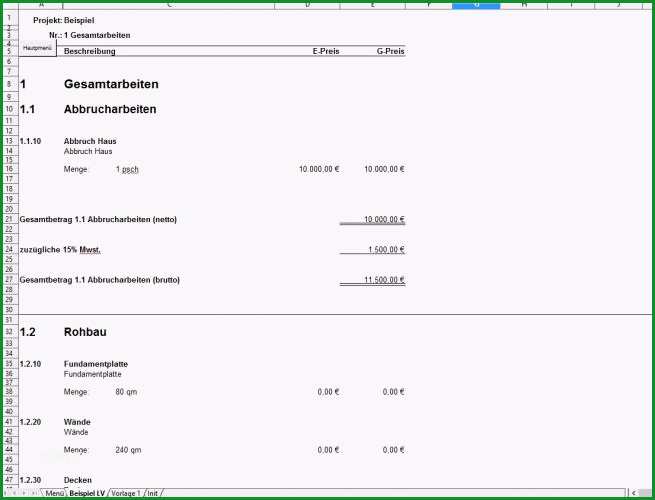Select 'Gesamtbetrag 1.1 Abbrucharbeiten (brutto)' label
655x500 pixels.
(99, 280)
